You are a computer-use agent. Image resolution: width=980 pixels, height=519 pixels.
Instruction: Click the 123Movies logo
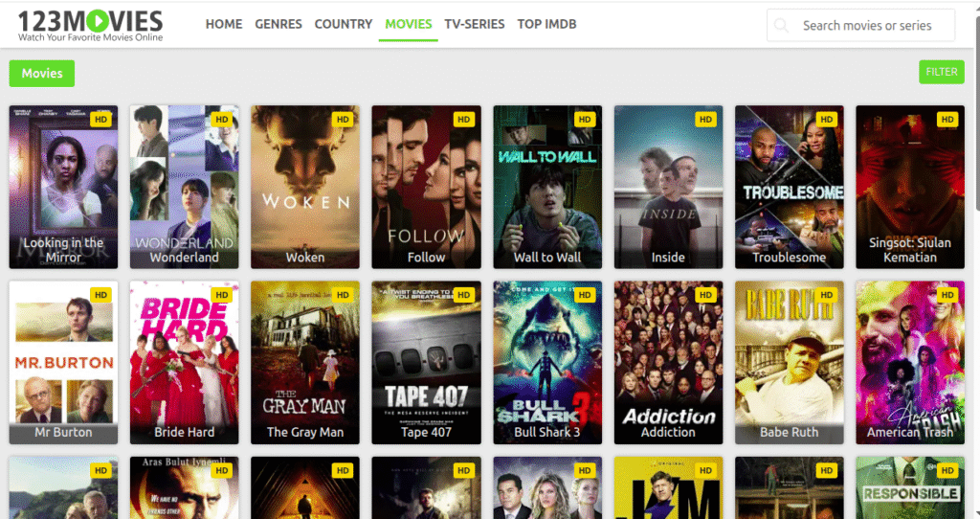pos(91,26)
